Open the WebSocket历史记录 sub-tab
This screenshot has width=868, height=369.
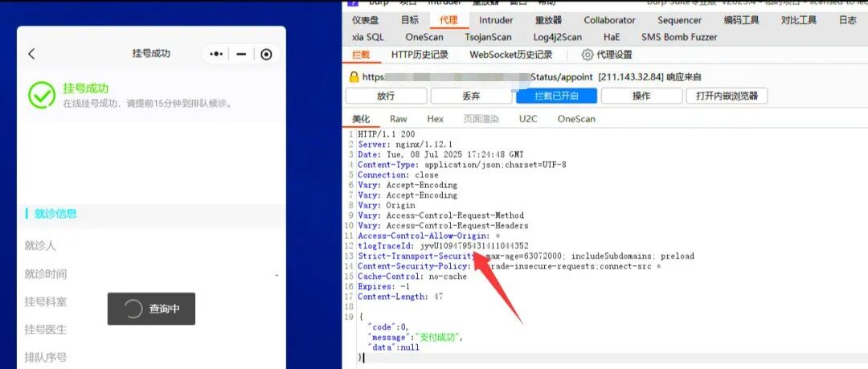[x=511, y=55]
